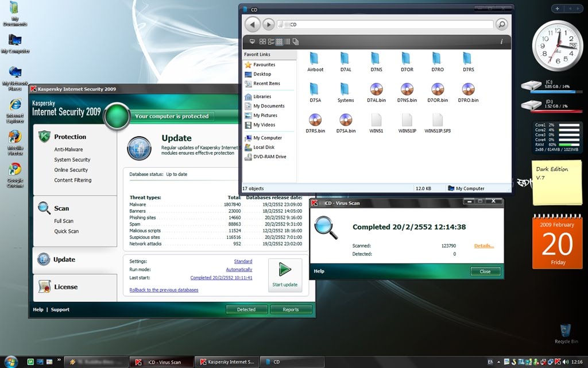Click the Start update green arrow icon
This screenshot has width=588, height=368.
[x=285, y=270]
